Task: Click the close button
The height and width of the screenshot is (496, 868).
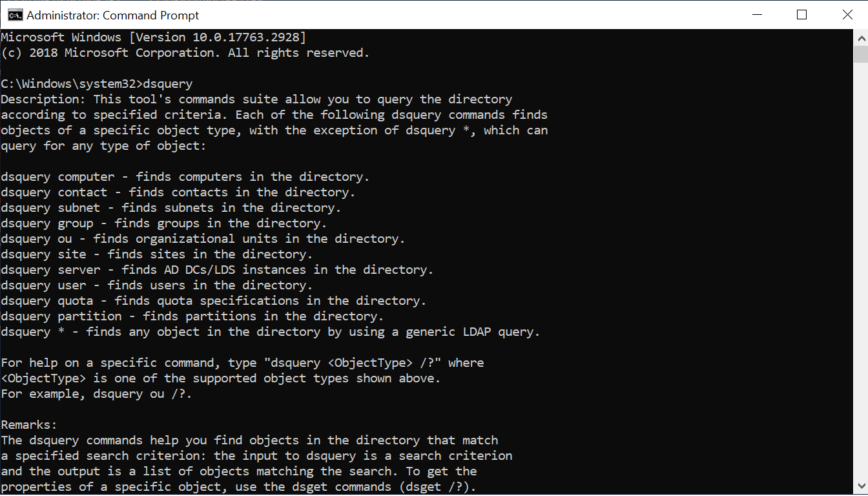Action: tap(847, 14)
